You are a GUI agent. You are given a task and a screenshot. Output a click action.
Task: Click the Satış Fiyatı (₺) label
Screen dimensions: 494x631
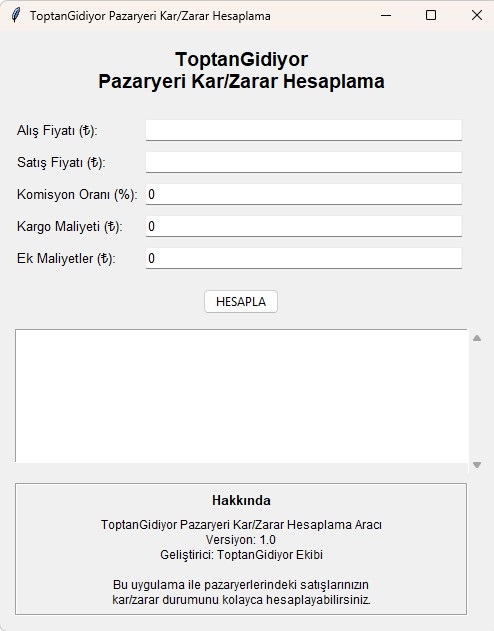tap(61, 163)
